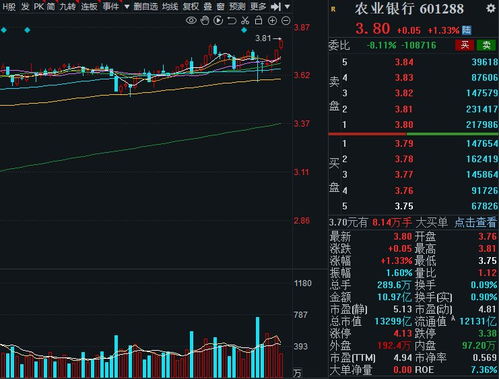Click the 3.87 price axis label
This screenshot has width=499, height=379.
click(302, 28)
